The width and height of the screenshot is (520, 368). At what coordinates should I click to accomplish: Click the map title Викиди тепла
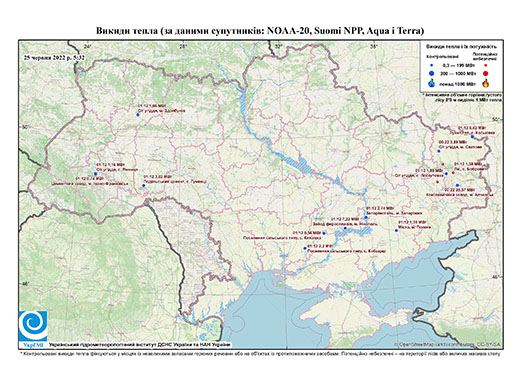(x=260, y=31)
